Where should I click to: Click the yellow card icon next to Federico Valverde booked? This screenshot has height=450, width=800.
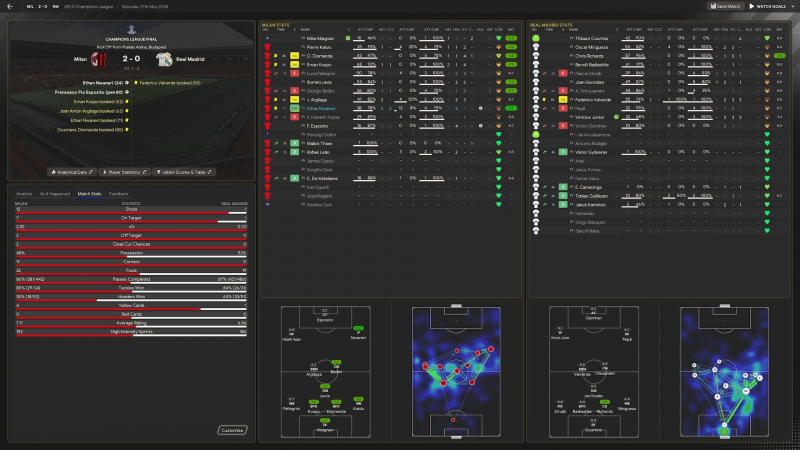coord(136,83)
